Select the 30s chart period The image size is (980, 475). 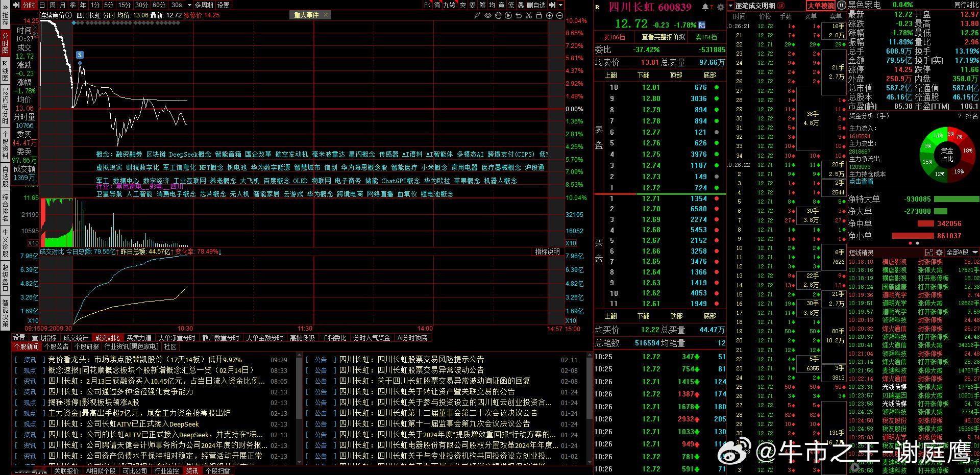[x=177, y=5]
